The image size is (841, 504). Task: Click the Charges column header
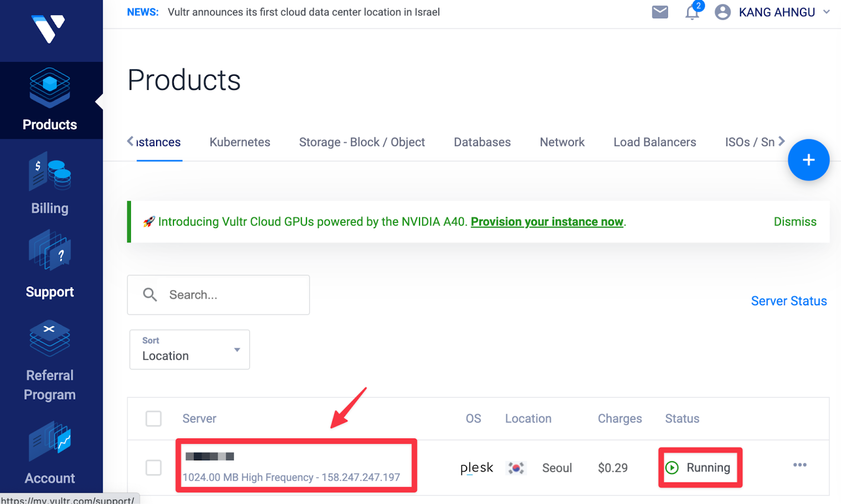tap(620, 419)
